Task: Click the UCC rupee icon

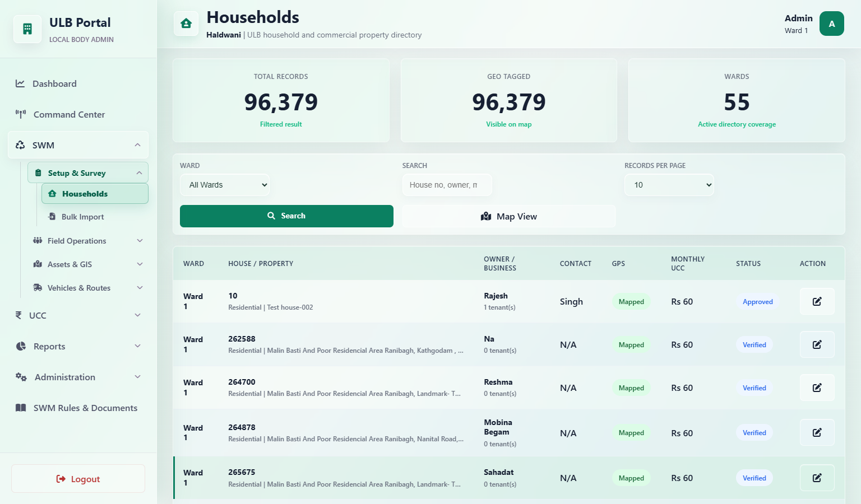Action: click(18, 315)
